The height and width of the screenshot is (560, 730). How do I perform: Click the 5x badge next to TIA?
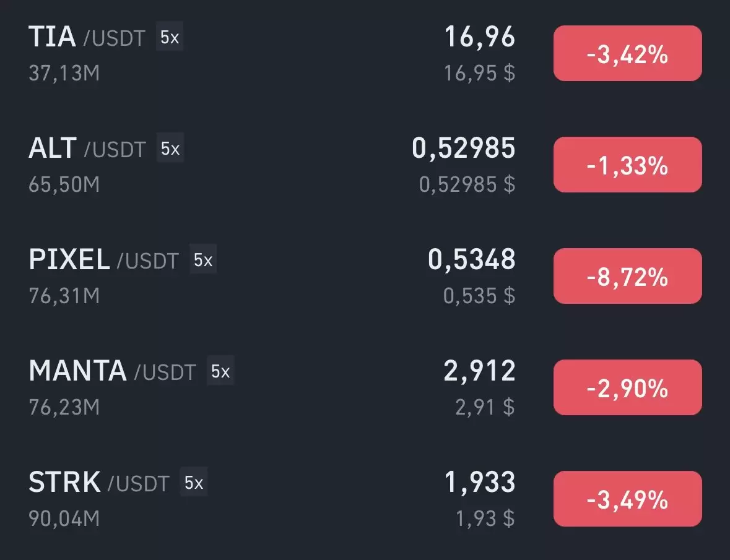click(x=170, y=37)
